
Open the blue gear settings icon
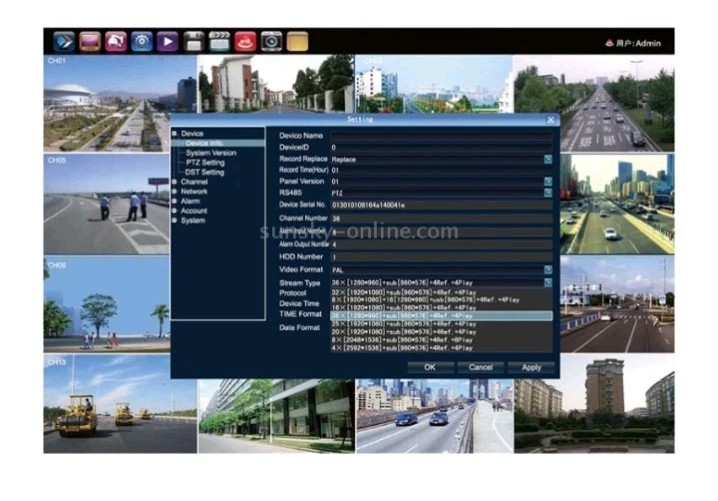tap(142, 42)
